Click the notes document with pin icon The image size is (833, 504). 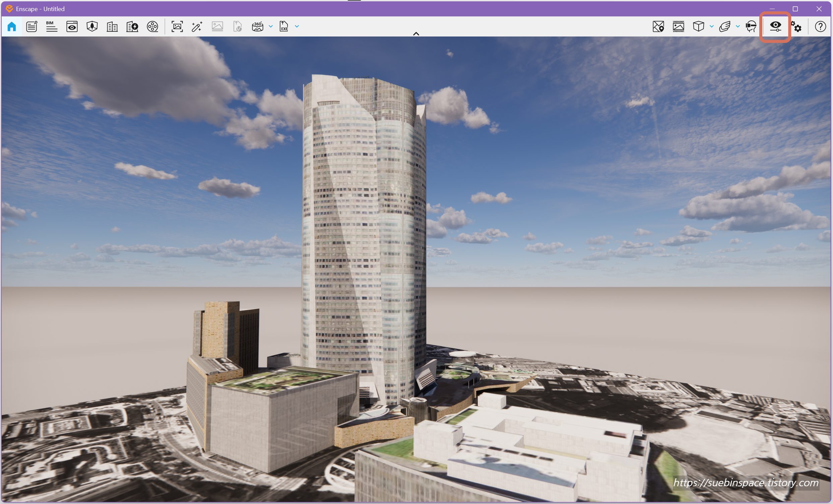[32, 26]
